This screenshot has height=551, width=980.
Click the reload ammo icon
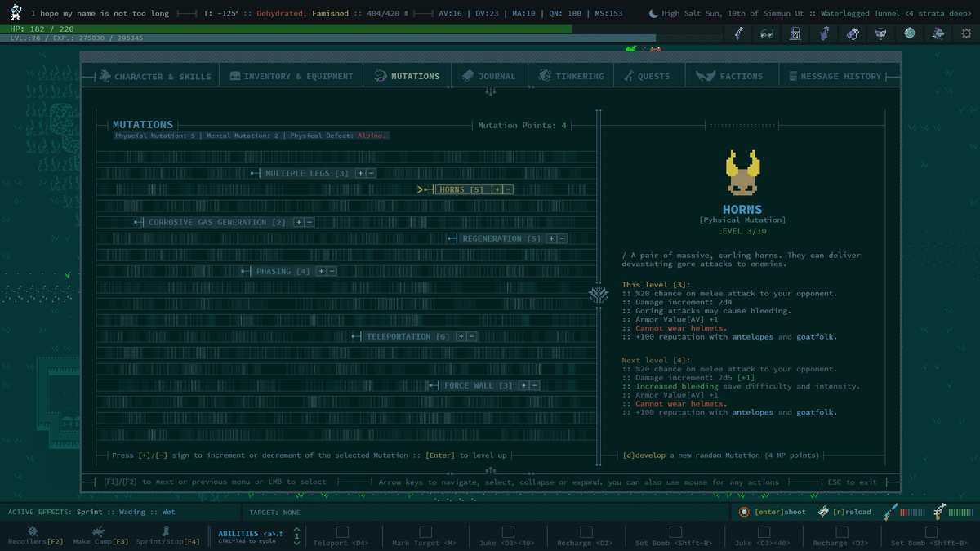click(824, 512)
